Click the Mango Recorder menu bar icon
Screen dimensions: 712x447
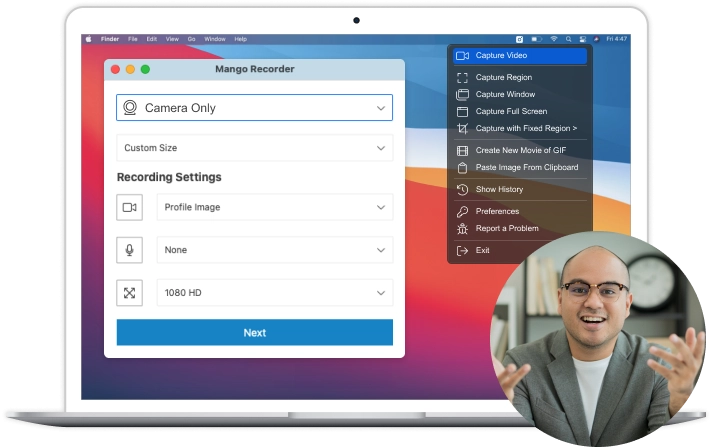tap(519, 39)
